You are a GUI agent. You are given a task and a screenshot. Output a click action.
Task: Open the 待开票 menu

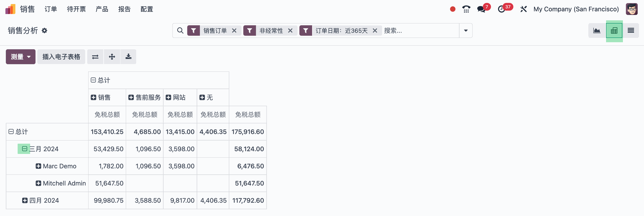tap(76, 9)
